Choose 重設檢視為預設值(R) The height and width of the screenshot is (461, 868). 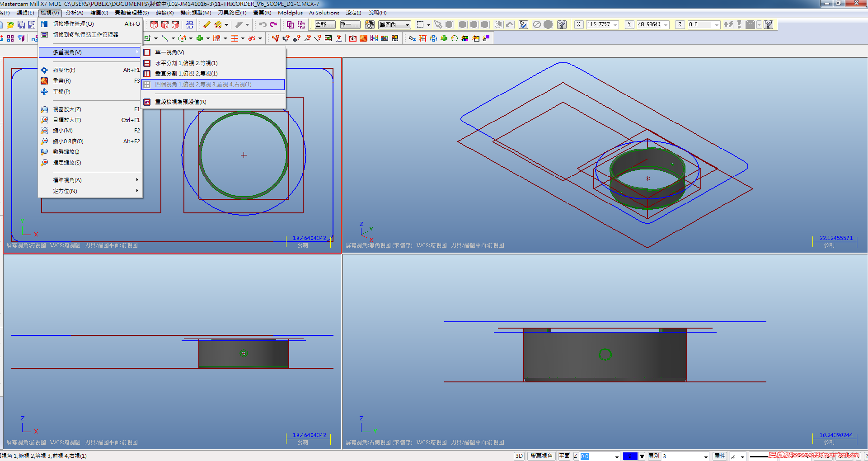pyautogui.click(x=213, y=102)
